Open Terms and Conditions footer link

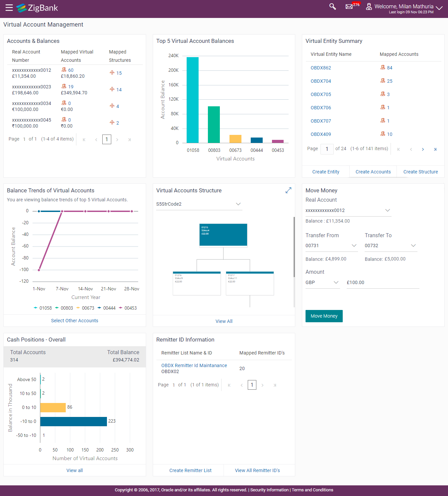[313, 490]
